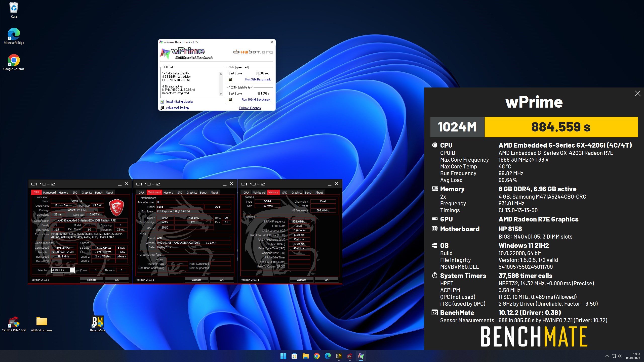The height and width of the screenshot is (362, 644).
Task: Click Run 32M Benchmark link
Action: (258, 79)
